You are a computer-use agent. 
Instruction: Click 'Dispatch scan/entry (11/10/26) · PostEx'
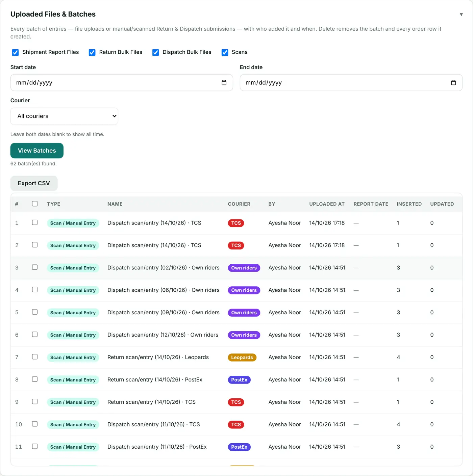coord(157,447)
